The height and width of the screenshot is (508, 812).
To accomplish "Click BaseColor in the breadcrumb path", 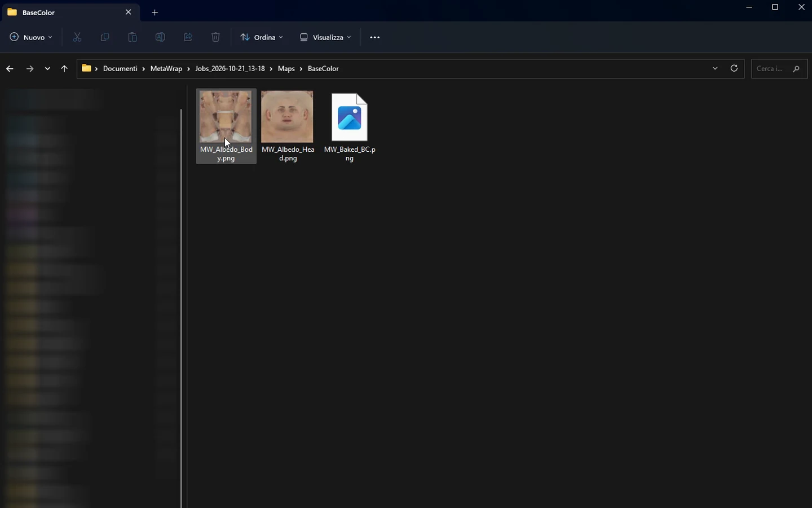I will click(323, 69).
